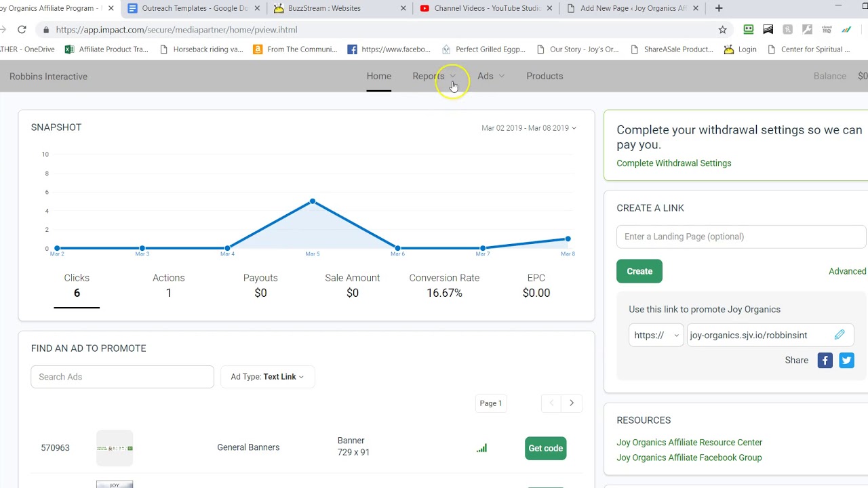
Task: Select the Clicks metric tab
Action: click(77, 285)
